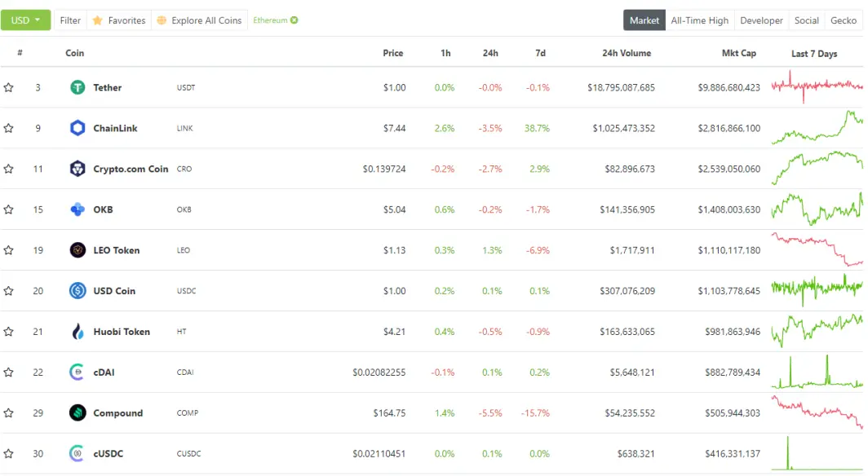
Task: Open the USD currency dropdown
Action: point(25,20)
